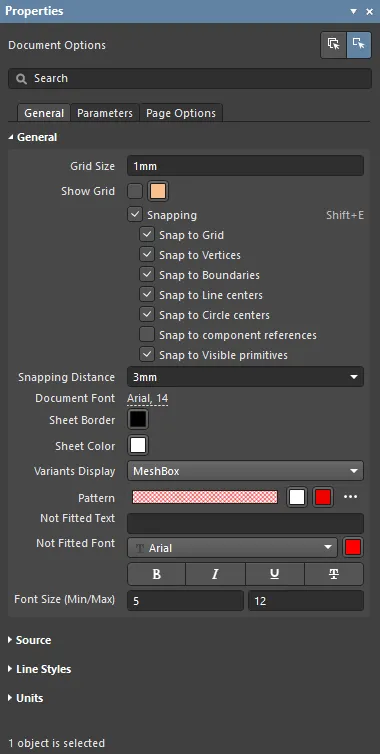380x754 pixels.
Task: Enable Snap to component references
Action: tap(147, 335)
